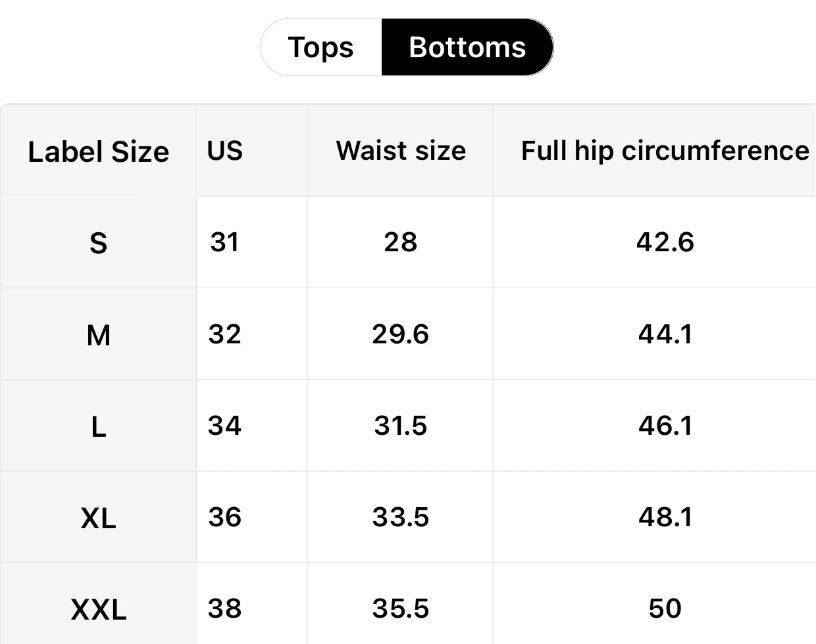This screenshot has width=816, height=644.
Task: Select the XL label size row
Action: click(x=98, y=518)
